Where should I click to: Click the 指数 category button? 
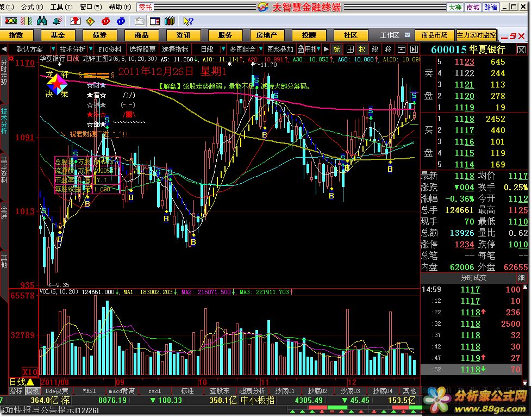16,35
